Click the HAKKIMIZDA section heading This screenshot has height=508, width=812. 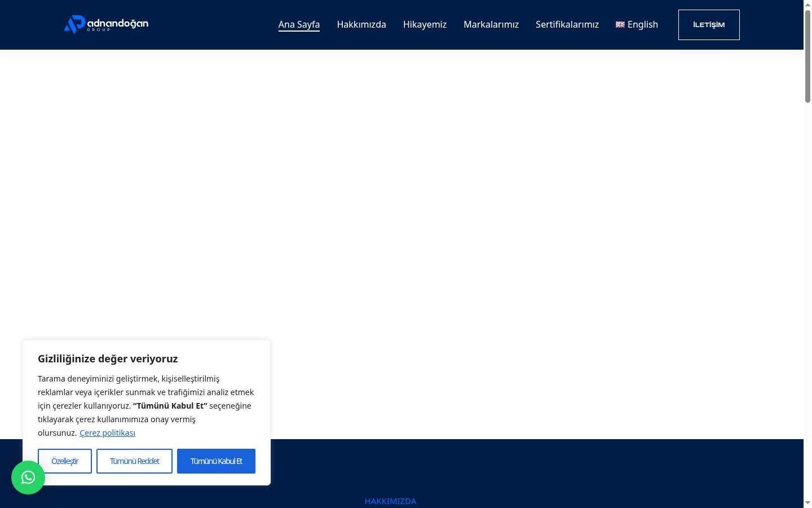coord(390,501)
